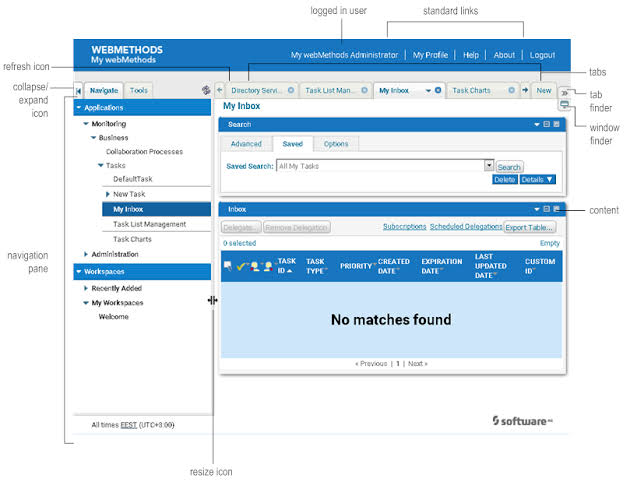This screenshot has width=637, height=482.
Task: Collapse the Workspaces section
Action: [79, 271]
